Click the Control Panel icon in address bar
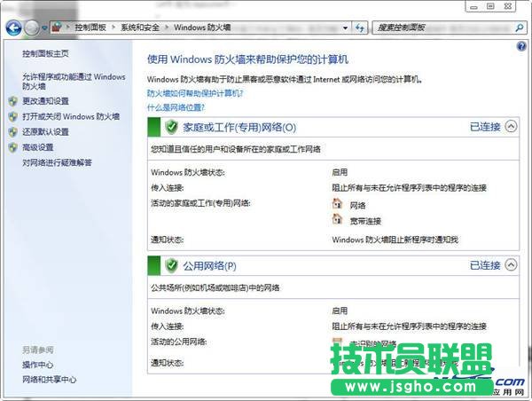 [x=58, y=28]
